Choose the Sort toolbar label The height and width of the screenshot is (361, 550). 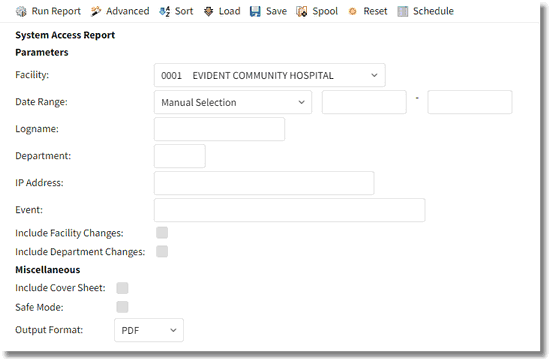click(x=184, y=11)
